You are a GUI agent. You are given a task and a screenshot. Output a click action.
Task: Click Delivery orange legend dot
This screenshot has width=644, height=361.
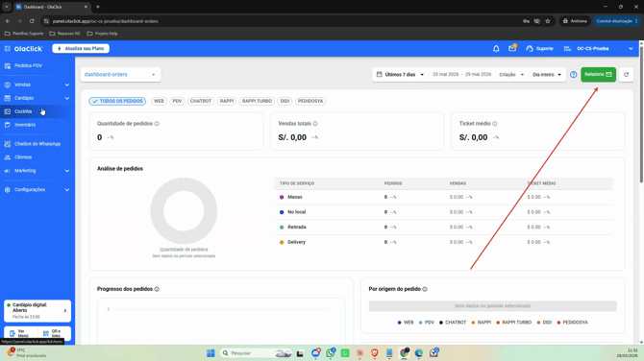[x=282, y=243]
